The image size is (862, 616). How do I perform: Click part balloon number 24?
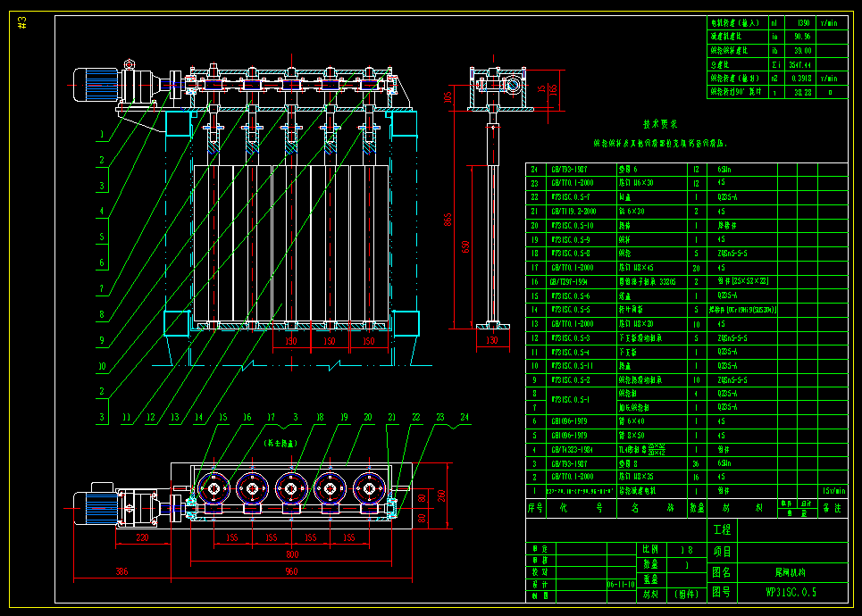coord(464,418)
